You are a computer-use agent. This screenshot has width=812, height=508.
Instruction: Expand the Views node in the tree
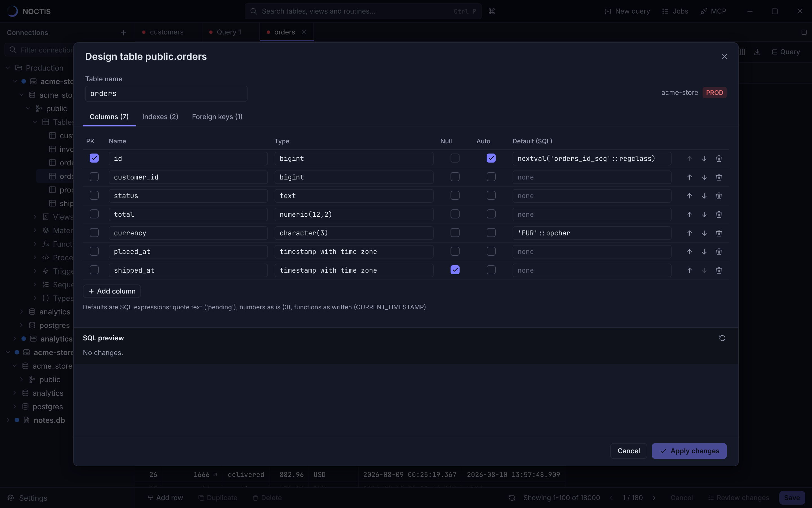[x=35, y=217]
